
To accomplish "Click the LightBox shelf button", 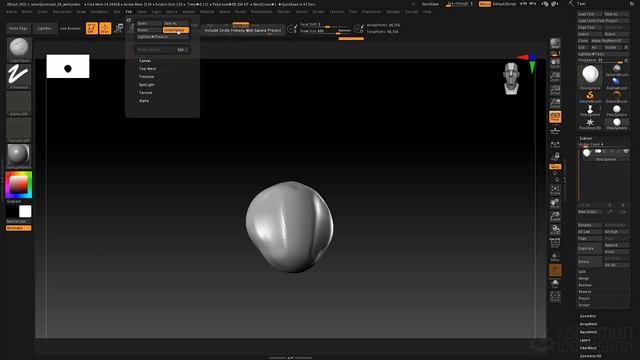I will click(44, 29).
